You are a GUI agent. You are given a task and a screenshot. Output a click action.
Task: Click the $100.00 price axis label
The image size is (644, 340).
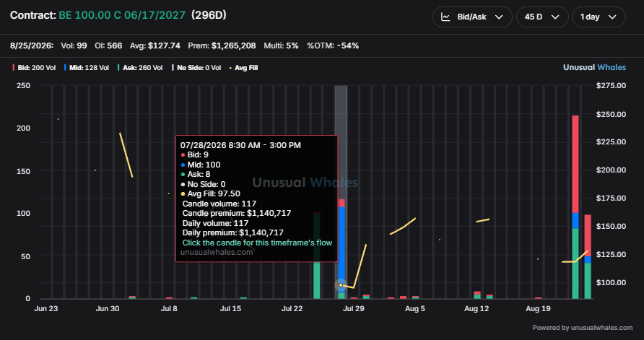(611, 282)
